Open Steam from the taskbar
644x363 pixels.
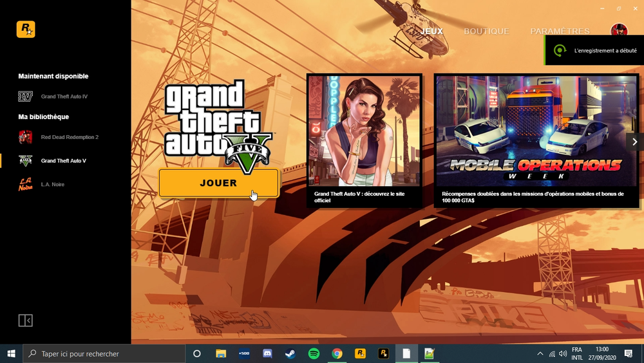tap(290, 353)
